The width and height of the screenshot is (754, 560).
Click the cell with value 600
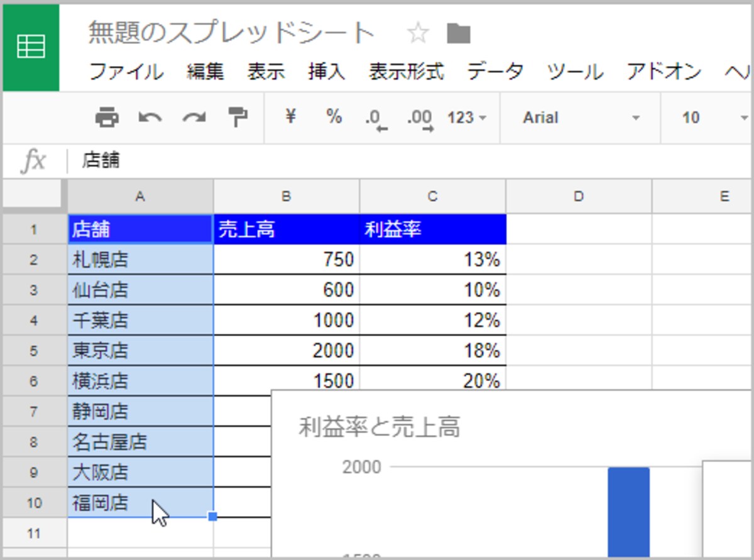287,290
